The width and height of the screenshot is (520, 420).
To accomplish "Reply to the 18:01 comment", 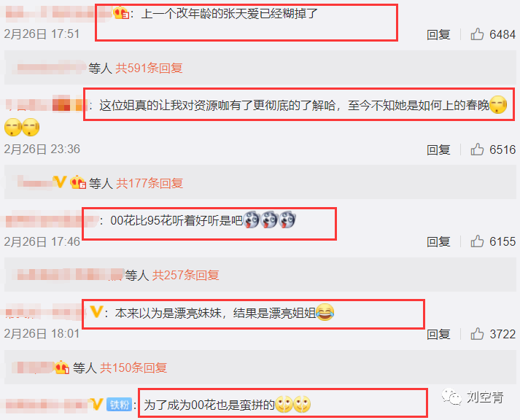I will 438,334.
